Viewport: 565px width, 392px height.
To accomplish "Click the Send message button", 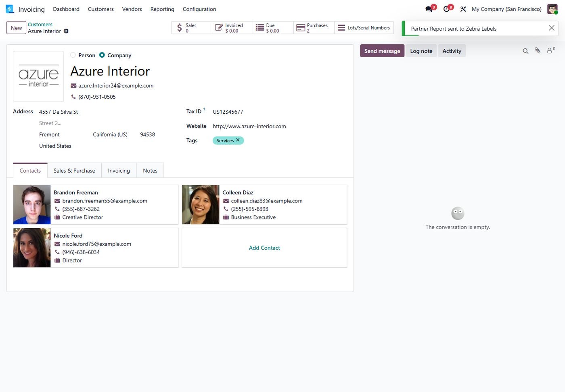I will point(382,51).
